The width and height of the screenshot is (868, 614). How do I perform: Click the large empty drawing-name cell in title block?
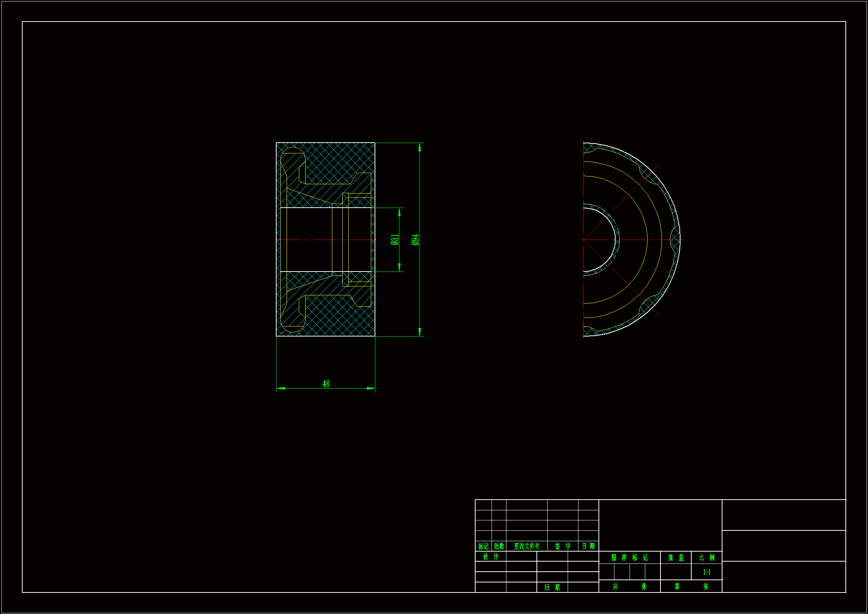click(x=660, y=525)
